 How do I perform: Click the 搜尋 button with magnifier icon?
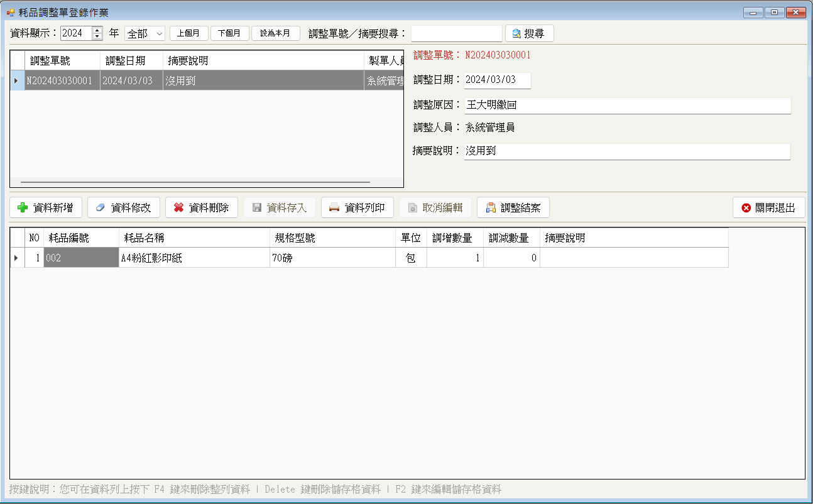pyautogui.click(x=529, y=33)
